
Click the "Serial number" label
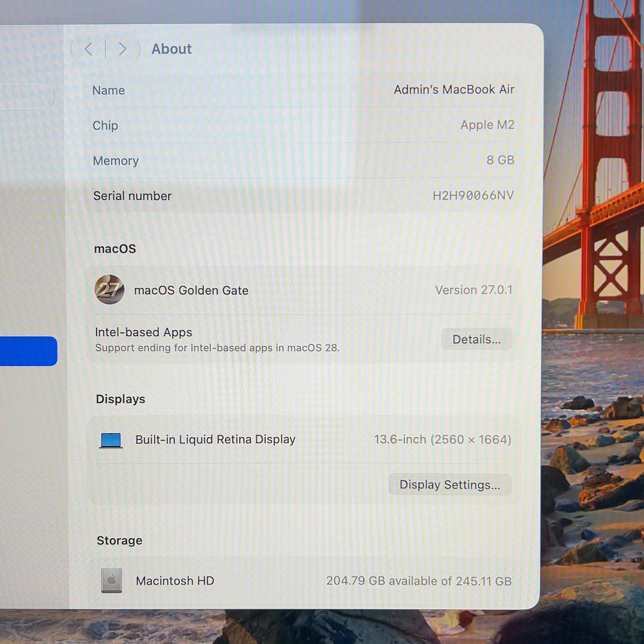tap(132, 196)
